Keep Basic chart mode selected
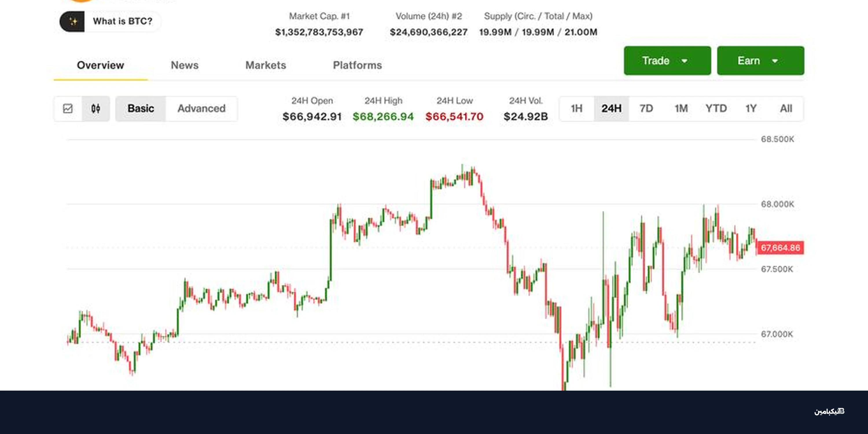 pos(141,108)
